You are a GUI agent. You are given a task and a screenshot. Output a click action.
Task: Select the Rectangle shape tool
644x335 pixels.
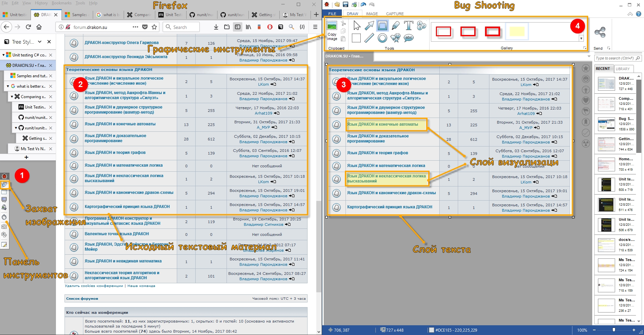point(382,26)
